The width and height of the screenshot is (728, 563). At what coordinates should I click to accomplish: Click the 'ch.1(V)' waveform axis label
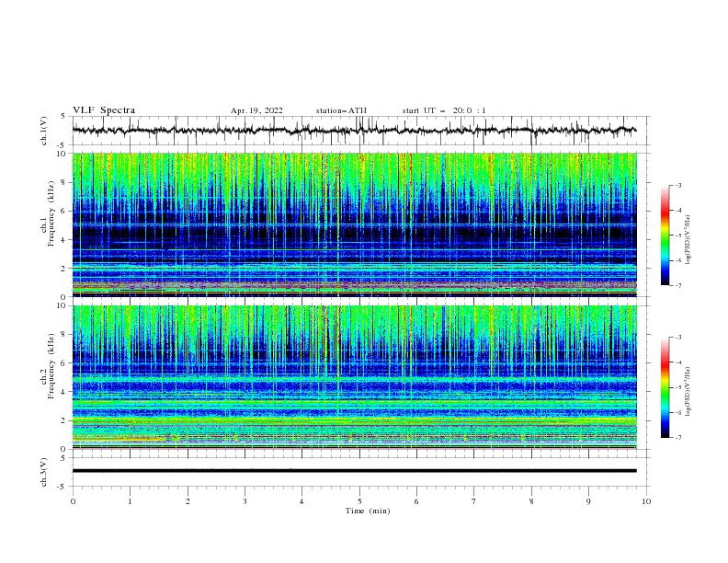pos(44,131)
